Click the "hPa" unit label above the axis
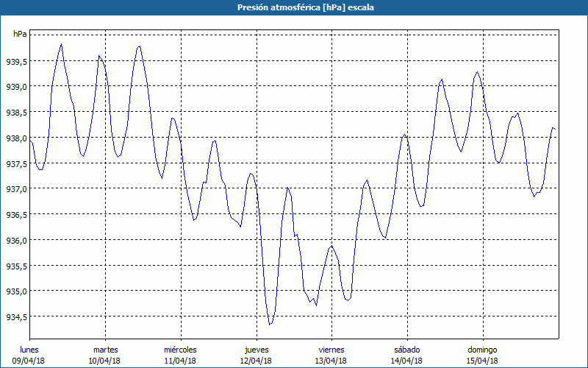Viewport: 588px width, 368px height. (20, 34)
